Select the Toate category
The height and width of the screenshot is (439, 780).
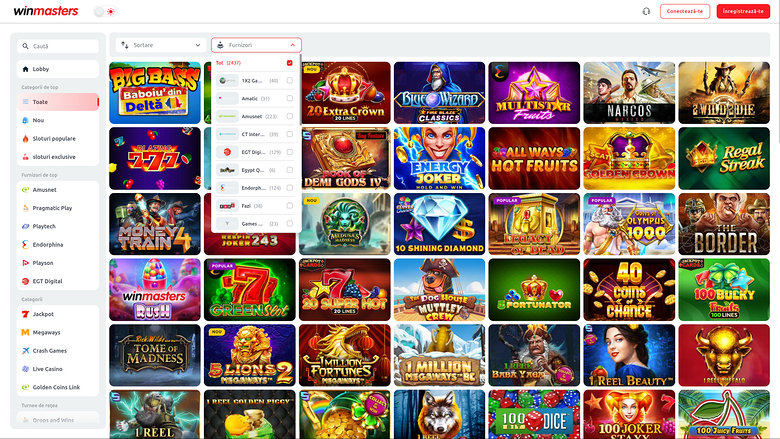58,102
